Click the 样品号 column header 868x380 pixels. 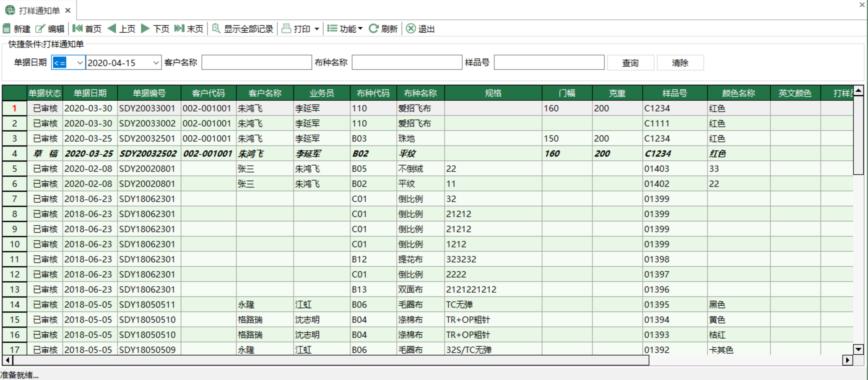(x=675, y=93)
